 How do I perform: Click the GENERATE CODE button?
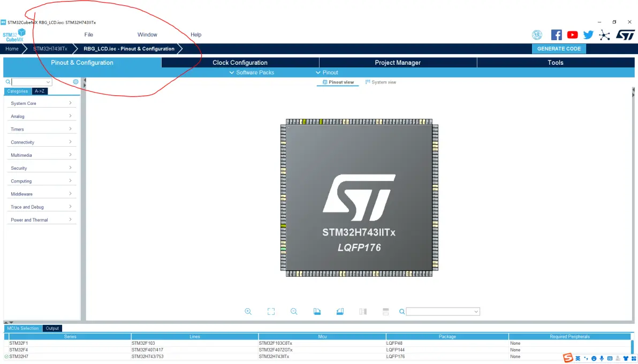559,49
